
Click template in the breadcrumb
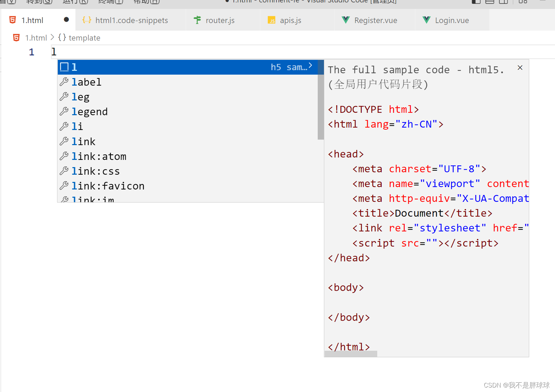pyautogui.click(x=84, y=38)
